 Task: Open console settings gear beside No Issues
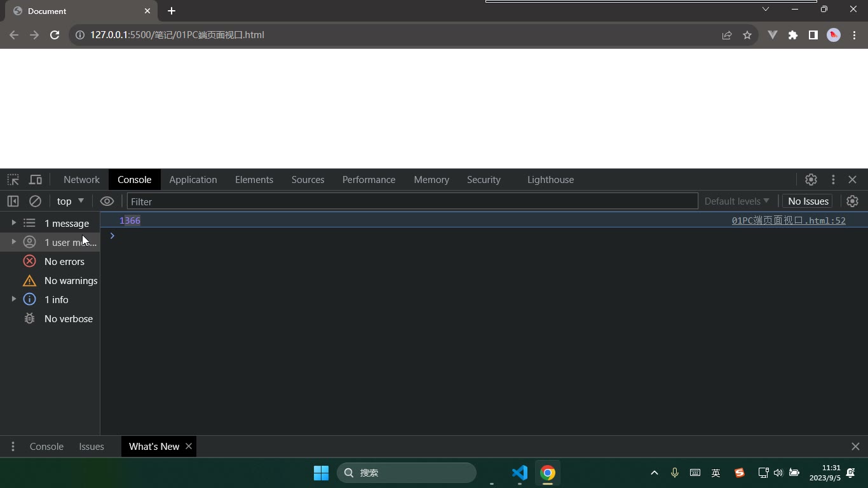click(x=852, y=201)
